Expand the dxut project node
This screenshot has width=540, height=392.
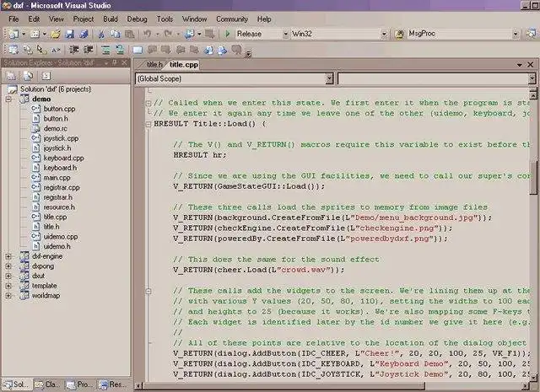[x=8, y=276]
